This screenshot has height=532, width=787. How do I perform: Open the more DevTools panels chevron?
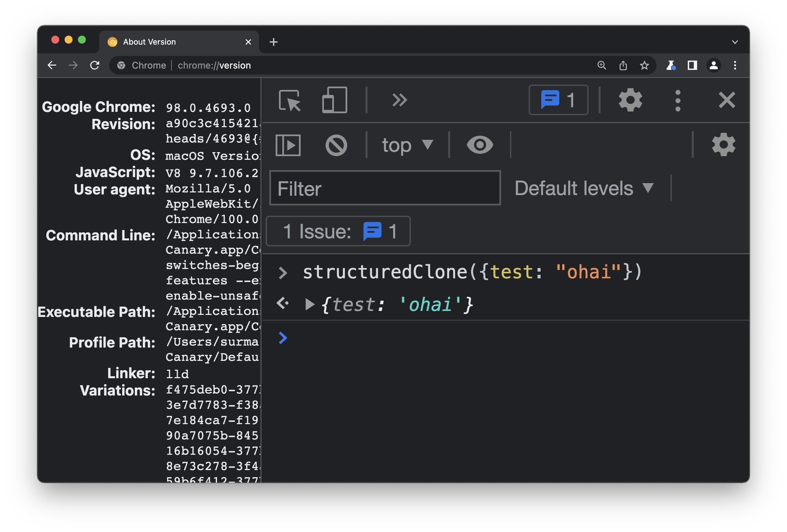pos(400,100)
